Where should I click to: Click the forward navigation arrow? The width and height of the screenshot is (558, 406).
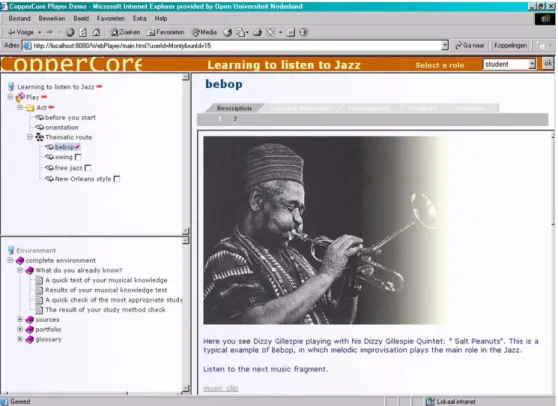coord(49,32)
